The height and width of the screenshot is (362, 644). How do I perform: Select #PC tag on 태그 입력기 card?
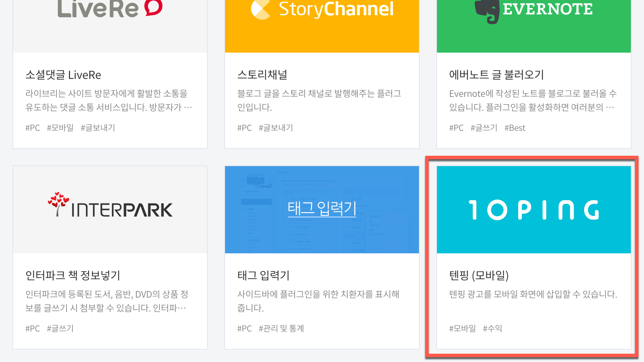click(244, 328)
